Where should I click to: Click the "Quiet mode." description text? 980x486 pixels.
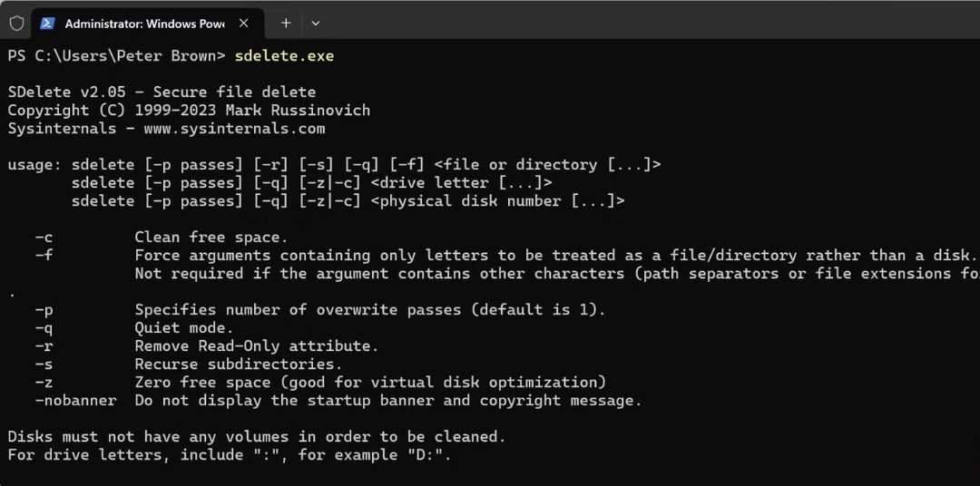[x=184, y=328]
